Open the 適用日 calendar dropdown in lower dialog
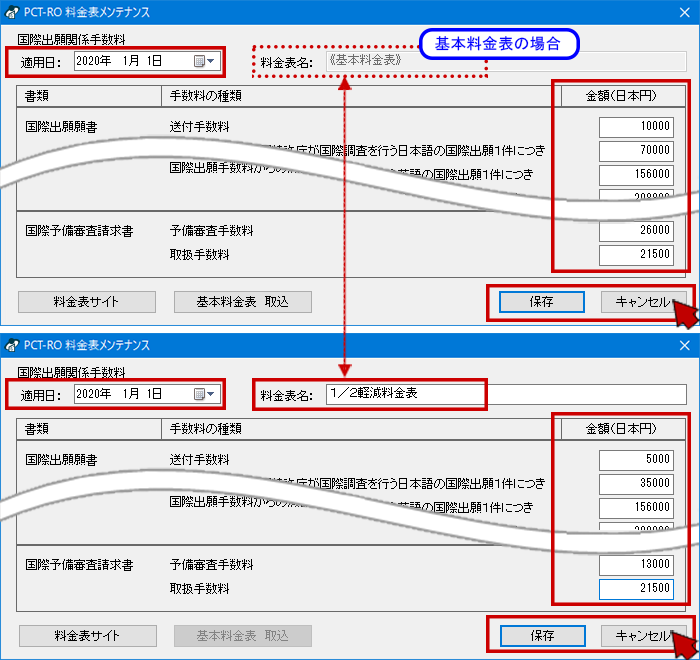The image size is (700, 660). pyautogui.click(x=204, y=394)
